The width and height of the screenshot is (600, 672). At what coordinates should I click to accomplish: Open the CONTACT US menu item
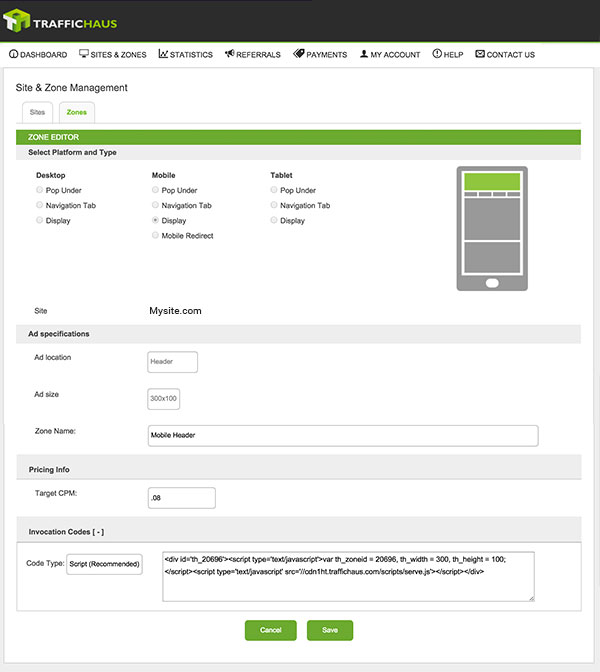tap(505, 54)
